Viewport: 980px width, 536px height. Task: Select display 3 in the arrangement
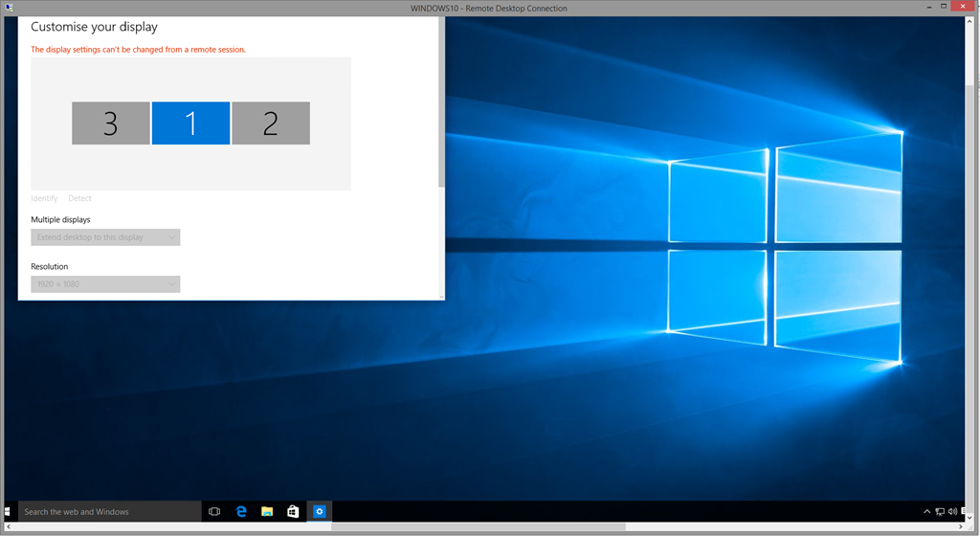click(111, 123)
